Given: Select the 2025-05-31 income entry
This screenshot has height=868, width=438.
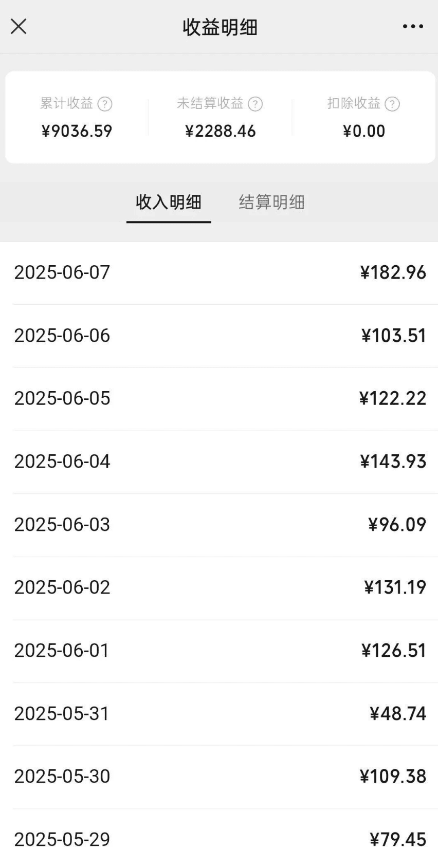Looking at the screenshot, I should (x=219, y=714).
